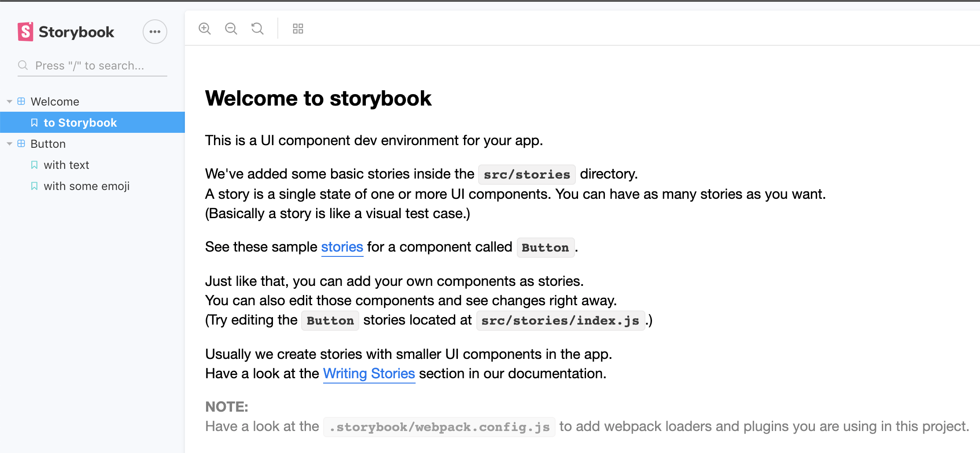Toggle the grid view toolbar icon
This screenshot has height=453, width=980.
coord(298,29)
